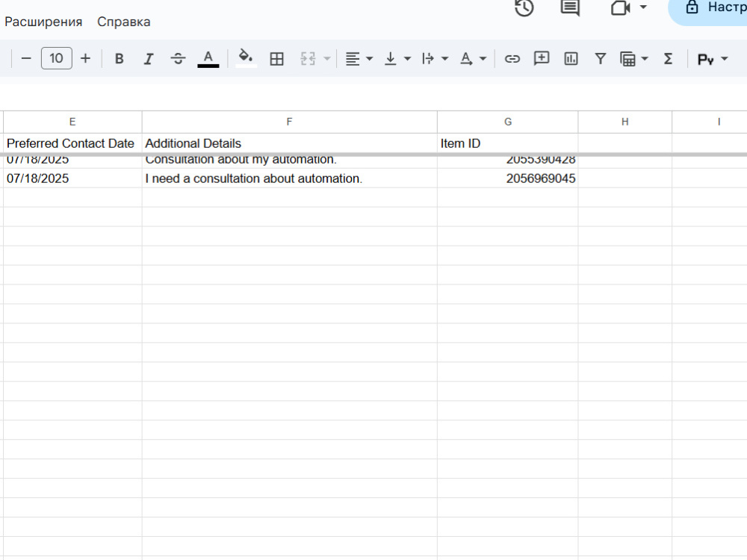
Task: Start a video call with camera icon
Action: coord(620,7)
